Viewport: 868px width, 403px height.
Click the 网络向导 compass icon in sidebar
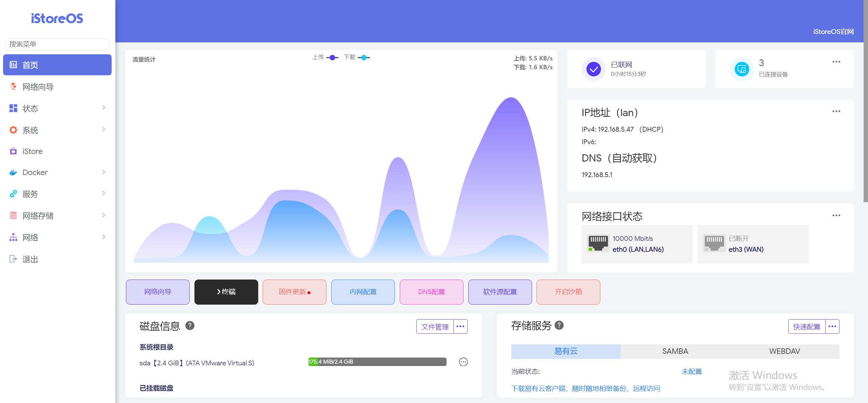13,87
